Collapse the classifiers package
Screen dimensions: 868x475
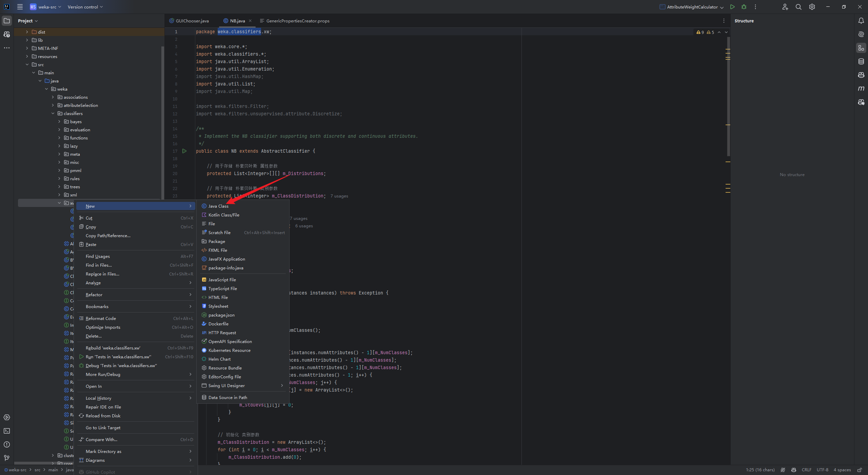point(53,113)
